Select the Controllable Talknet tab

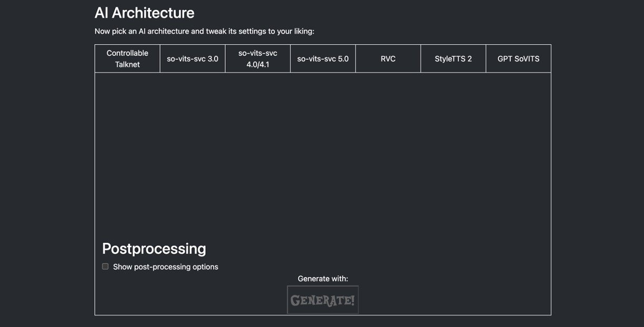click(127, 58)
